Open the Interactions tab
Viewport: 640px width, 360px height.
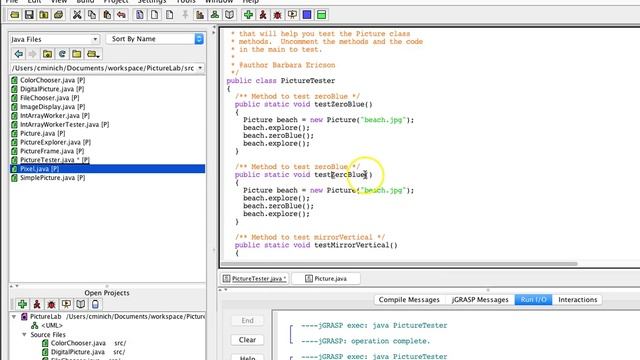point(578,300)
